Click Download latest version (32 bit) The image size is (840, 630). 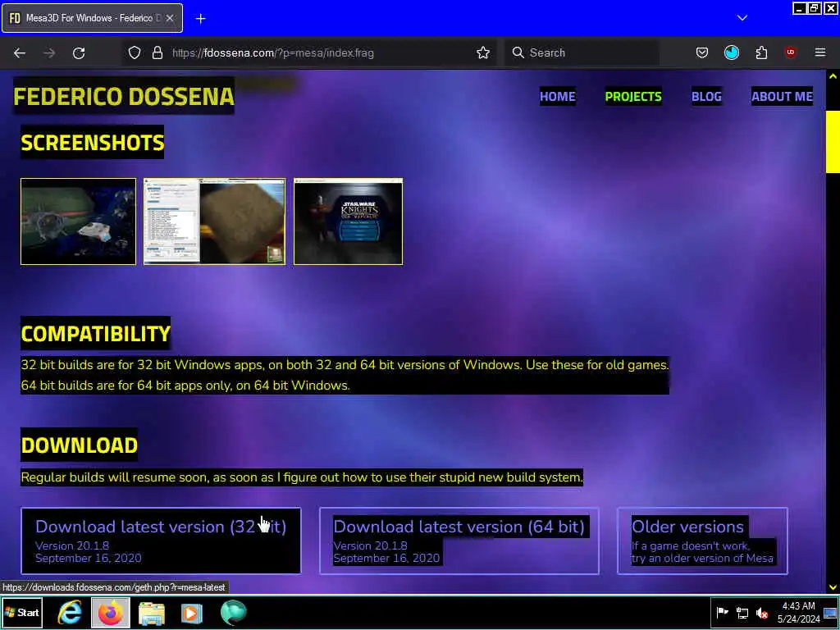pyautogui.click(x=161, y=541)
